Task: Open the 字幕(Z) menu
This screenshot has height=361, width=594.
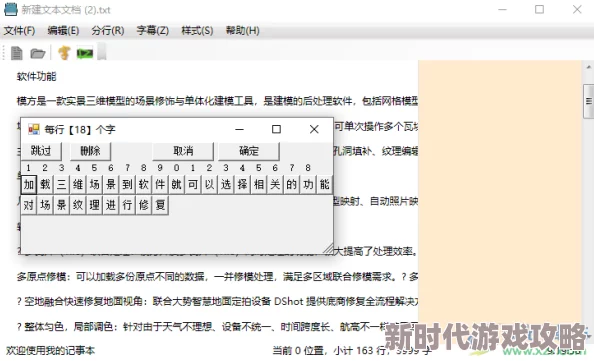Action: [152, 31]
